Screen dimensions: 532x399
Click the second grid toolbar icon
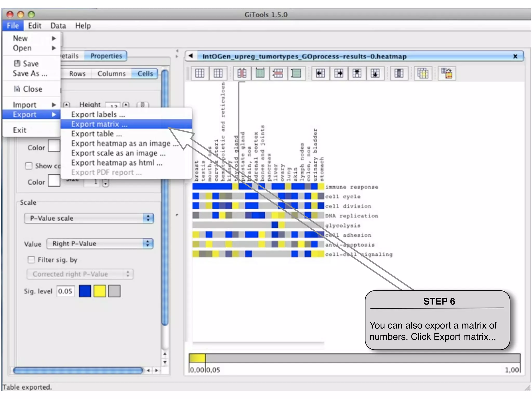tap(218, 74)
